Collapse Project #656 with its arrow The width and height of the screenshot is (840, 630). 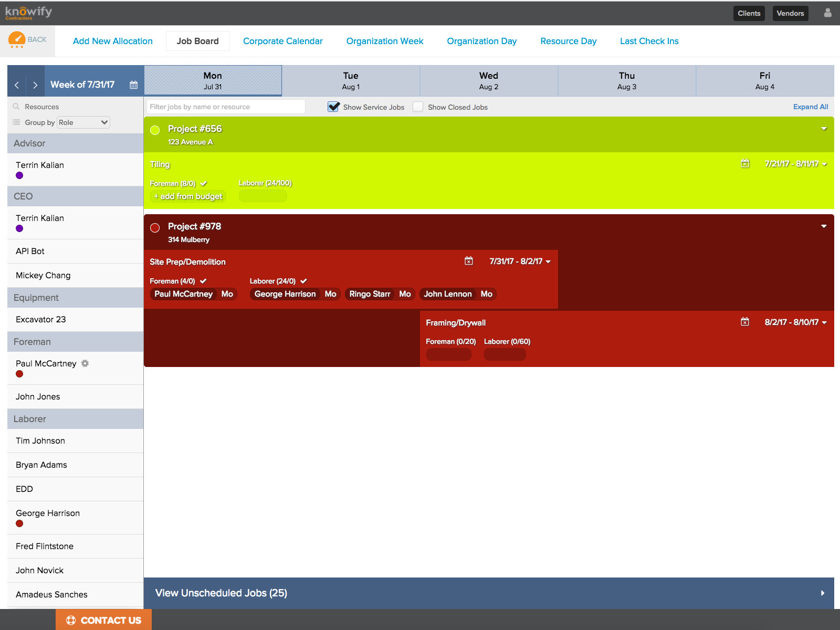(x=824, y=129)
